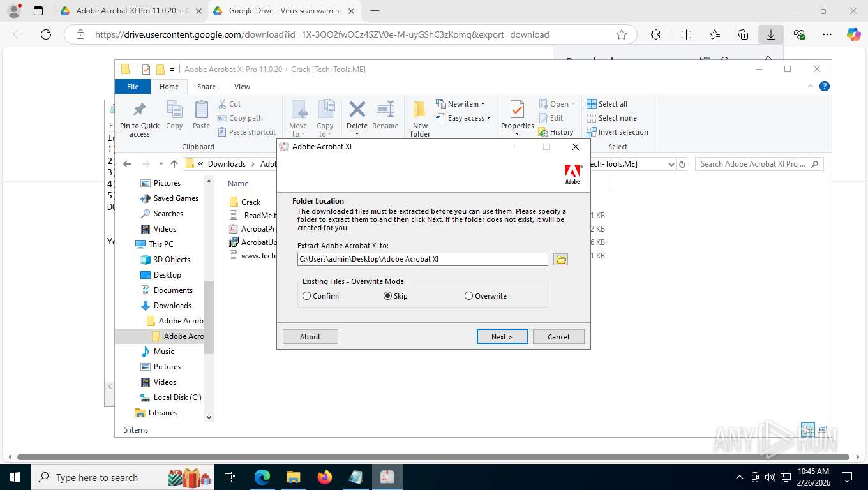
Task: Click Cut in the Clipboard group
Action: 229,104
